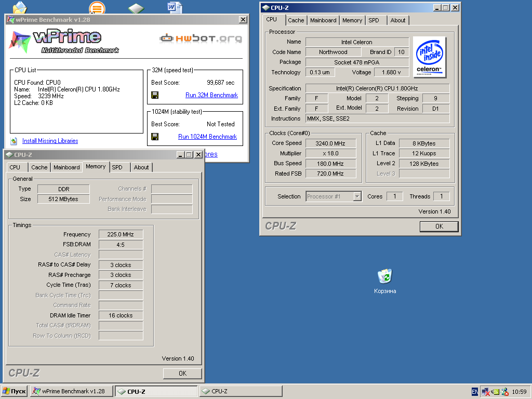Switch to About tab in CPU-Z Memory window
The height and width of the screenshot is (399, 532).
point(141,167)
